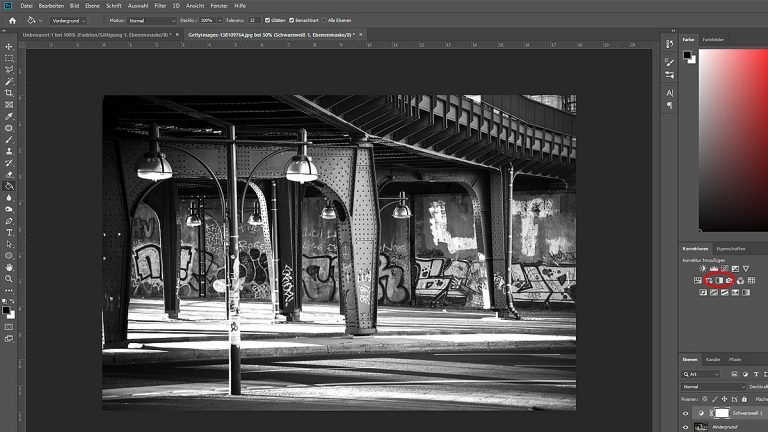Select the Type tool
The height and width of the screenshot is (432, 768).
tap(9, 232)
